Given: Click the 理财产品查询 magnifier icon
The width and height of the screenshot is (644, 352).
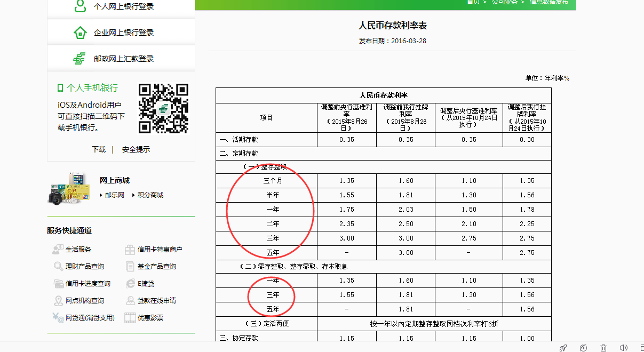Looking at the screenshot, I should pyautogui.click(x=58, y=267).
